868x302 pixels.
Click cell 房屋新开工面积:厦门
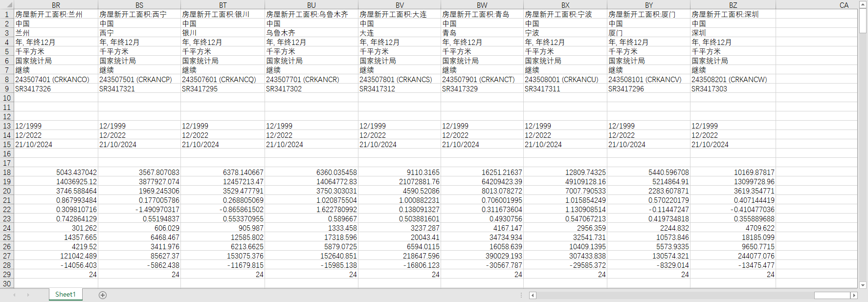click(x=649, y=14)
